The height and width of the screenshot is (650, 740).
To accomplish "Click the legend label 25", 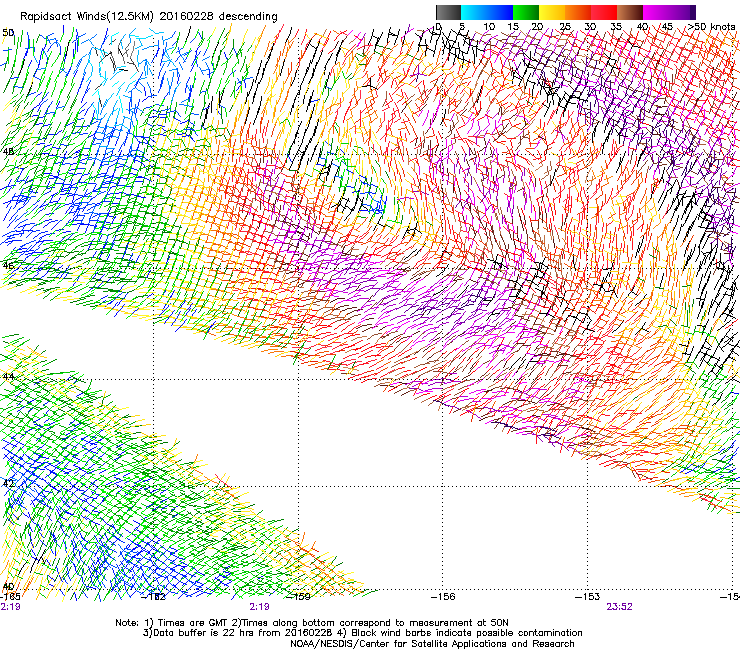I will [x=565, y=27].
